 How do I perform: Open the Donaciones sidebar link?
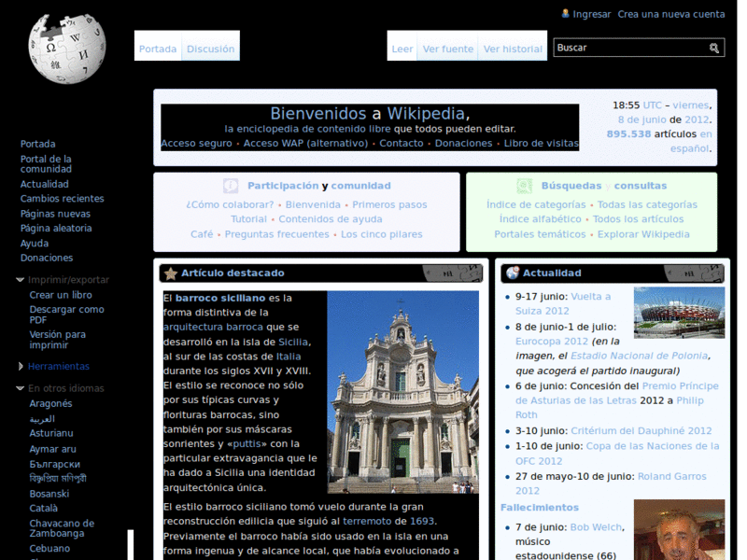coord(47,258)
